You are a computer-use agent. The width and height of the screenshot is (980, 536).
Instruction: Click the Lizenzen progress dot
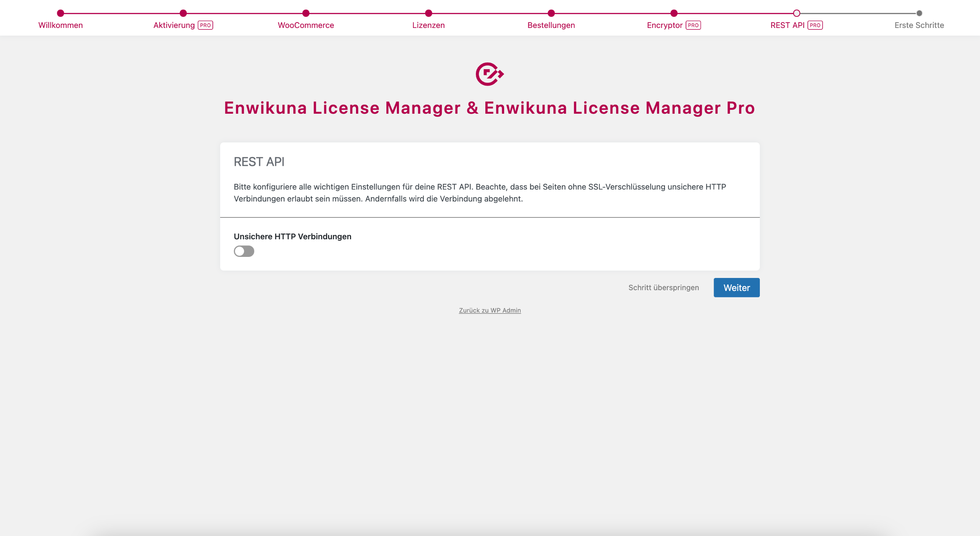(429, 13)
